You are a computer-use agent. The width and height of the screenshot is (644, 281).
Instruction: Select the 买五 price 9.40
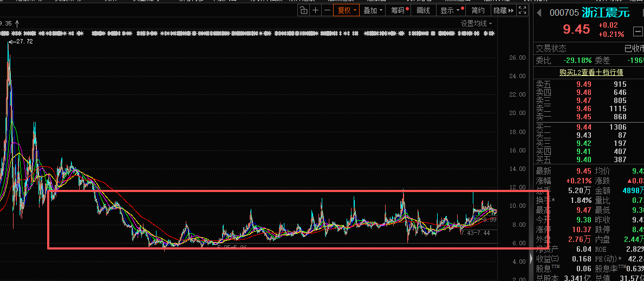pos(584,159)
